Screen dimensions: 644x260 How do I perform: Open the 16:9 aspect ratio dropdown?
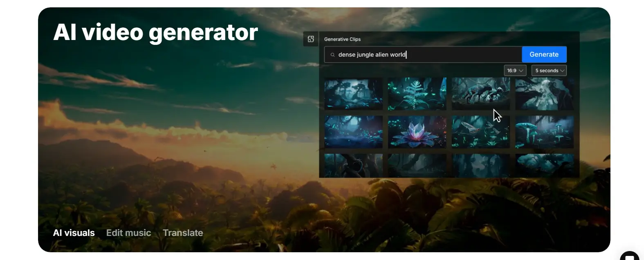click(x=515, y=71)
